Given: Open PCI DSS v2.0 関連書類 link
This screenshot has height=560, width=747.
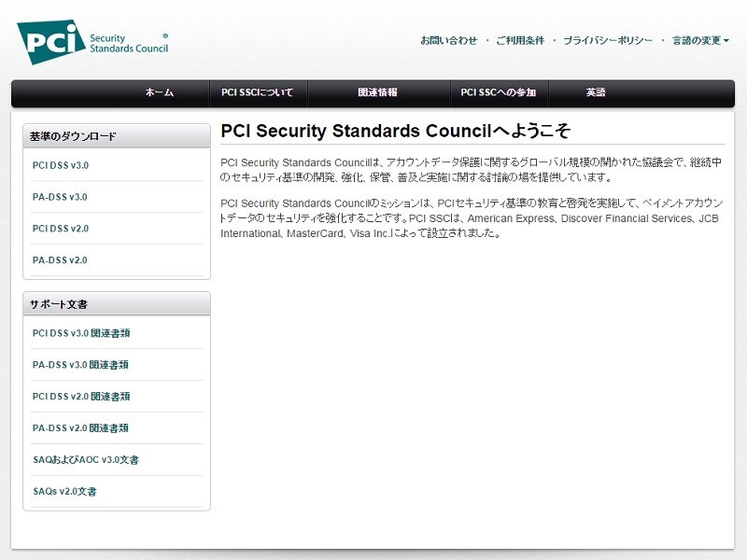Looking at the screenshot, I should point(81,396).
